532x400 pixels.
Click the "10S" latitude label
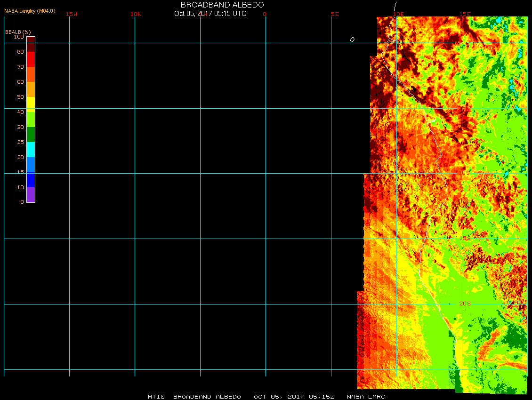(x=465, y=173)
